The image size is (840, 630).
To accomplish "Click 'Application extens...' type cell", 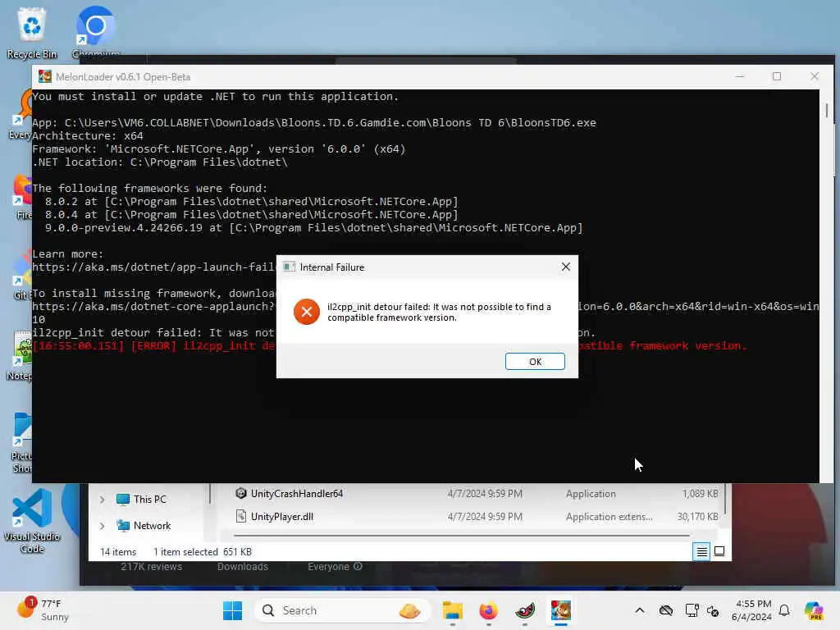I will click(x=609, y=517).
